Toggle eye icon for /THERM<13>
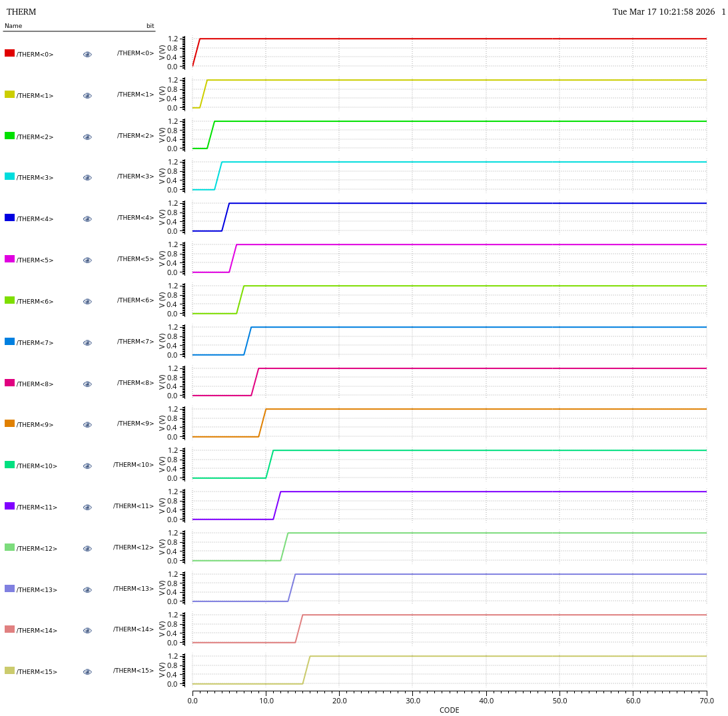The image size is (728, 716). pyautogui.click(x=87, y=590)
